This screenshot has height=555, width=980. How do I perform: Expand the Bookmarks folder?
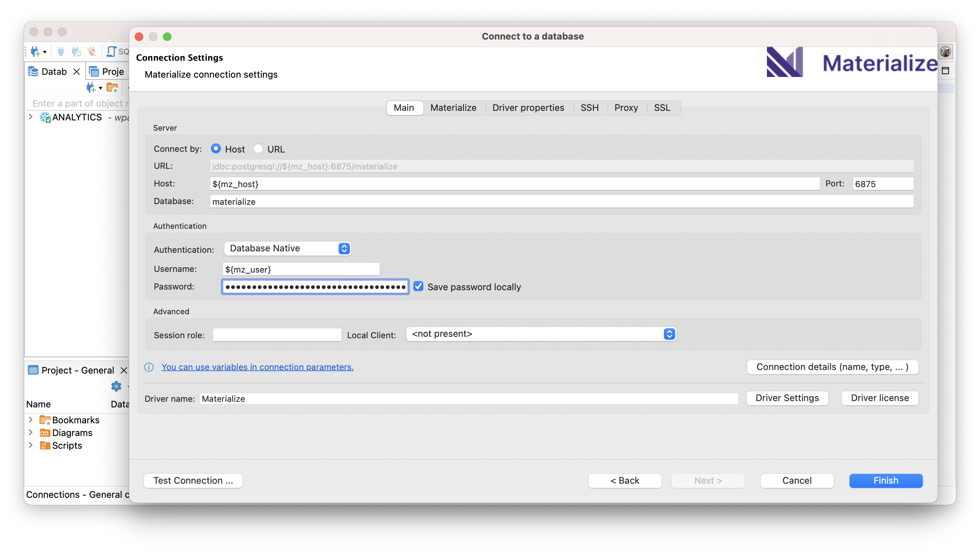pyautogui.click(x=31, y=419)
